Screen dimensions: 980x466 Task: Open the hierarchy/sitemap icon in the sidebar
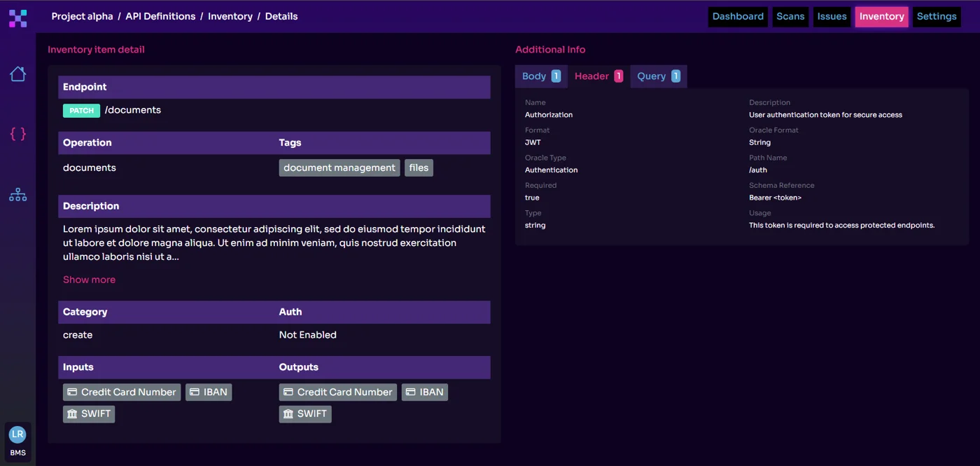tap(17, 194)
